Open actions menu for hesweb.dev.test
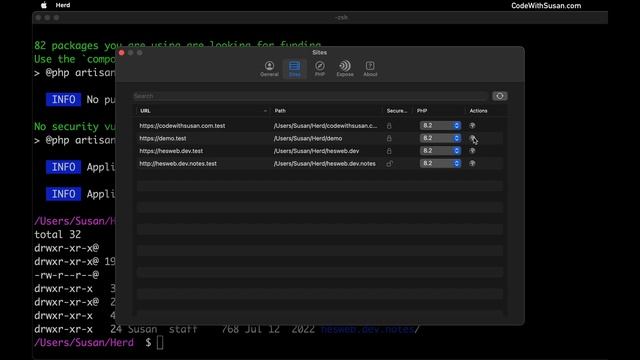 [x=472, y=151]
